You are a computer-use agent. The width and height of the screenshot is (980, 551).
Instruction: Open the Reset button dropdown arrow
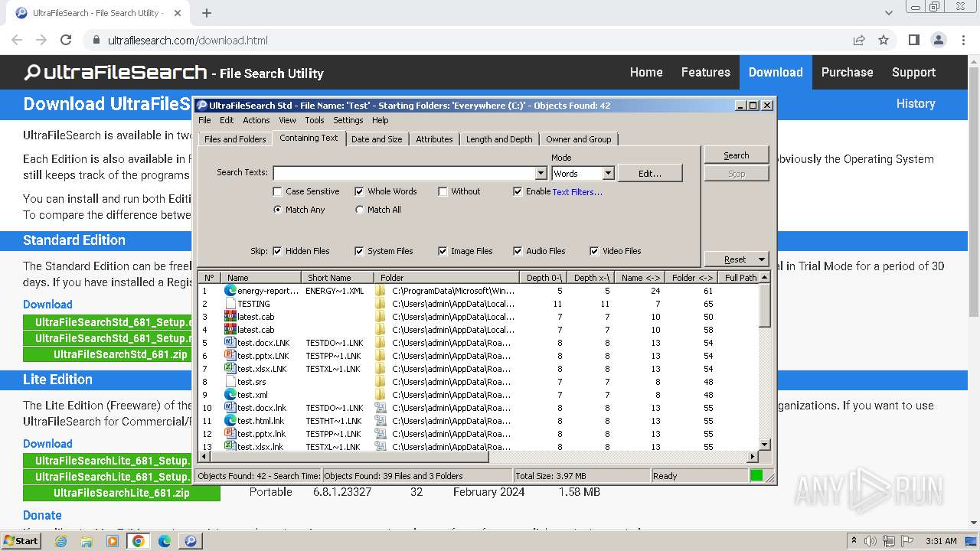click(x=761, y=259)
